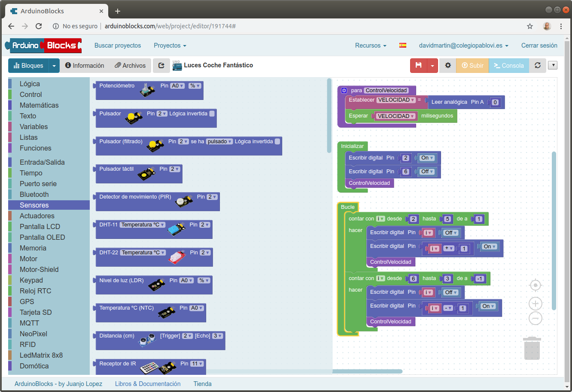Open the Recursos menu

[x=370, y=45]
